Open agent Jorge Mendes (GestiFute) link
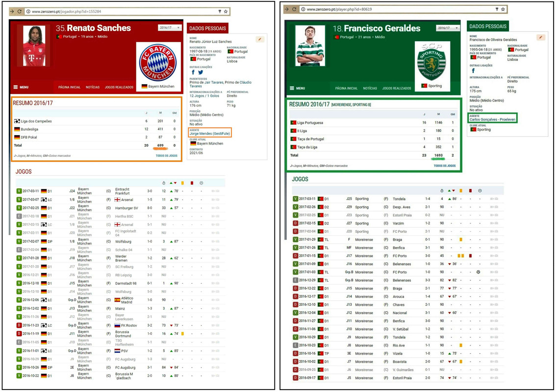This screenshot has height=392, width=556. tap(210, 134)
